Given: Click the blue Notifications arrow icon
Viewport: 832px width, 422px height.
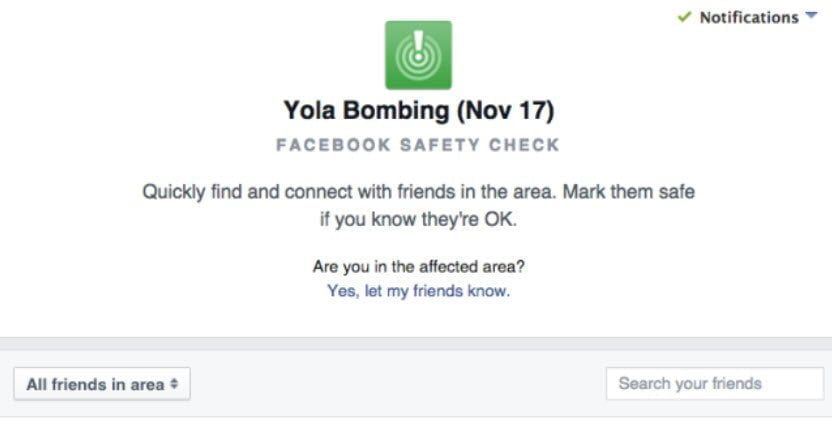Looking at the screenshot, I should [x=810, y=17].
